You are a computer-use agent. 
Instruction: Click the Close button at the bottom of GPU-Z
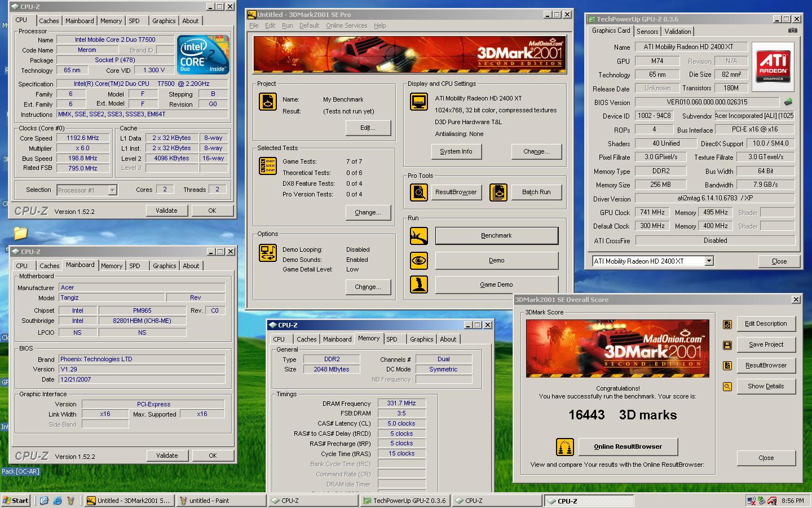(779, 261)
